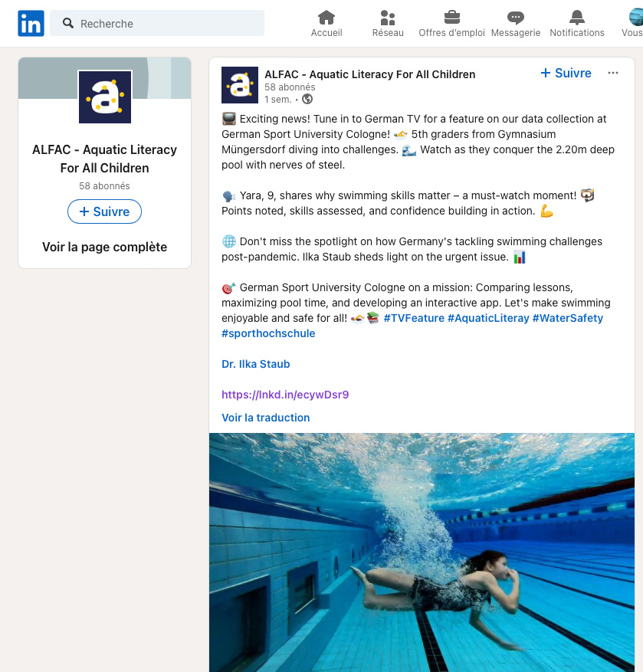Open Voir la page complète link

pos(104,247)
